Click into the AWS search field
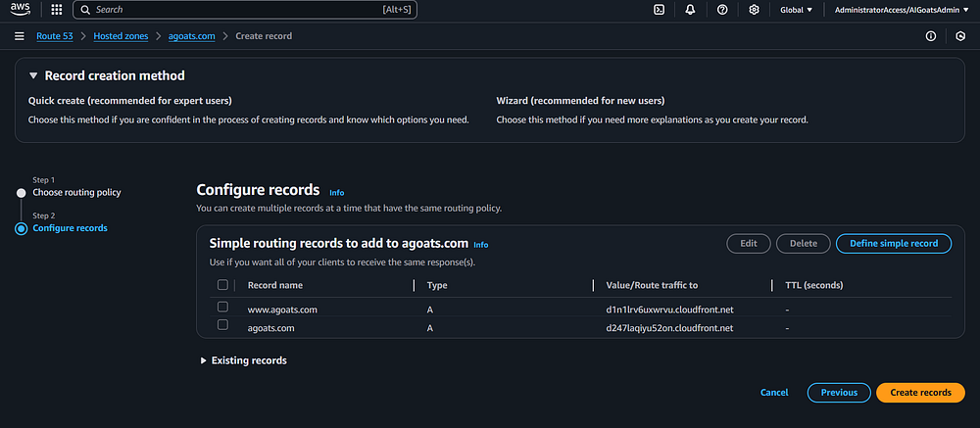This screenshot has width=980, height=428. (x=245, y=10)
